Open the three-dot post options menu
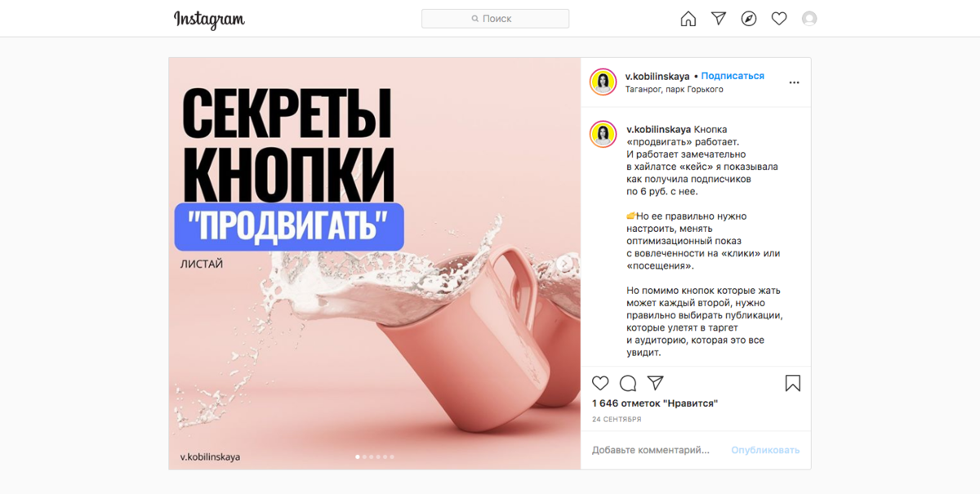This screenshot has height=494, width=980. pyautogui.click(x=794, y=82)
